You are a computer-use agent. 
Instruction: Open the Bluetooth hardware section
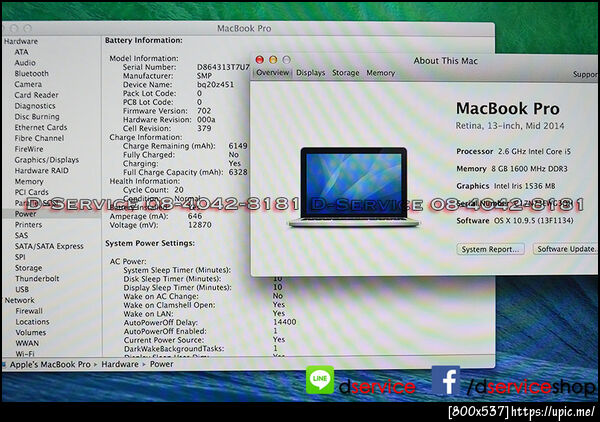click(x=31, y=73)
